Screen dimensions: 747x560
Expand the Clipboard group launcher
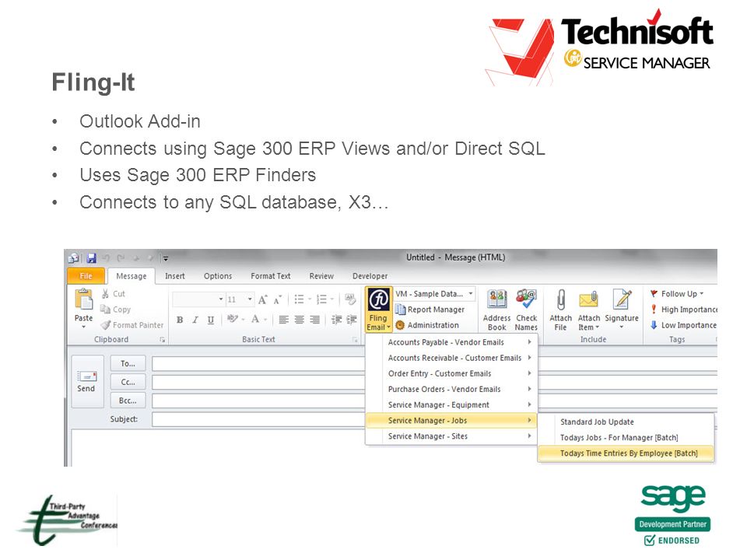pyautogui.click(x=163, y=340)
